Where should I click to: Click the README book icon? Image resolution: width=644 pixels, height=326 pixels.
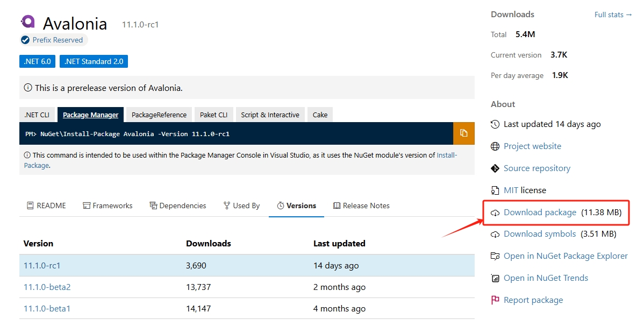(30, 205)
